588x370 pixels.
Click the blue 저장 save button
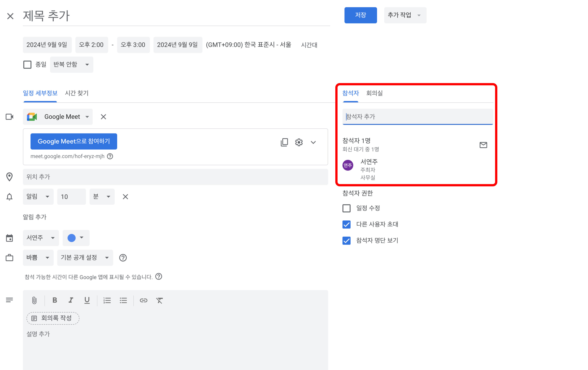360,15
